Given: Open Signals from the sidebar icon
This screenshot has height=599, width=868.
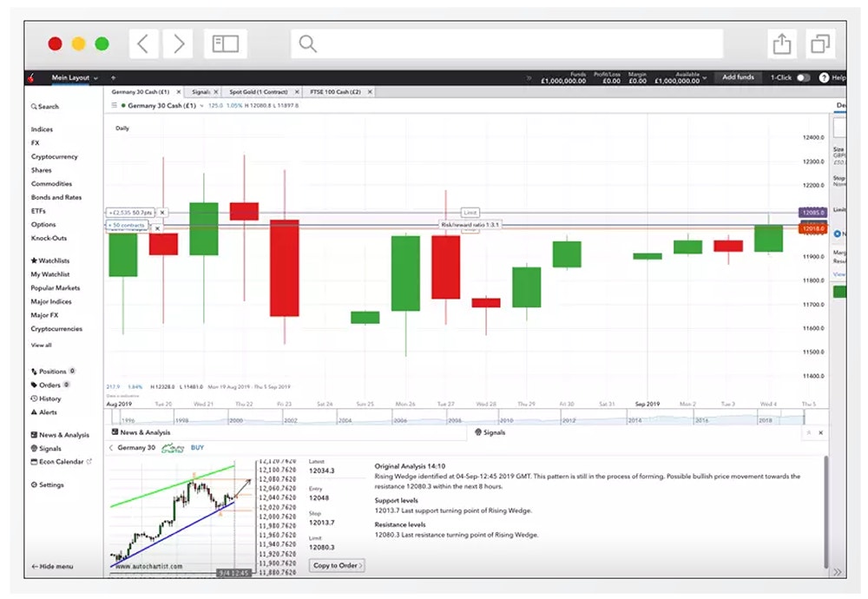Looking at the screenshot, I should pyautogui.click(x=35, y=448).
